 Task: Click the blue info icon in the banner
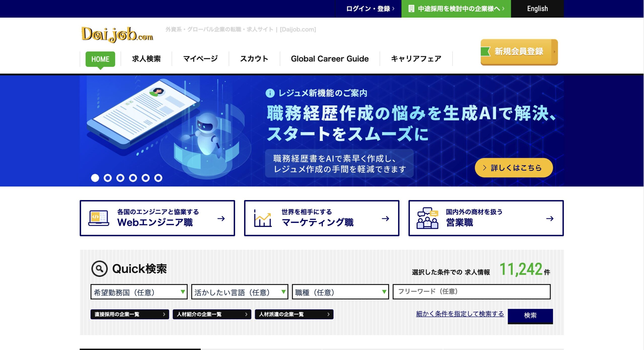pyautogui.click(x=270, y=93)
